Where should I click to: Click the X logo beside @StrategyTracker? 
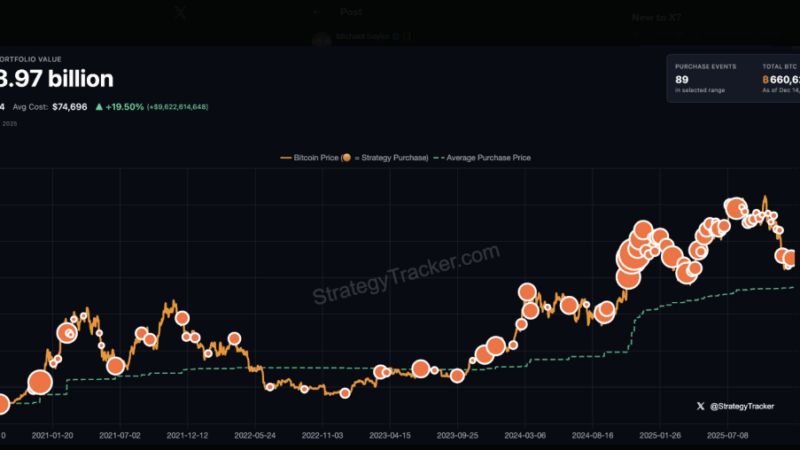[x=701, y=406]
